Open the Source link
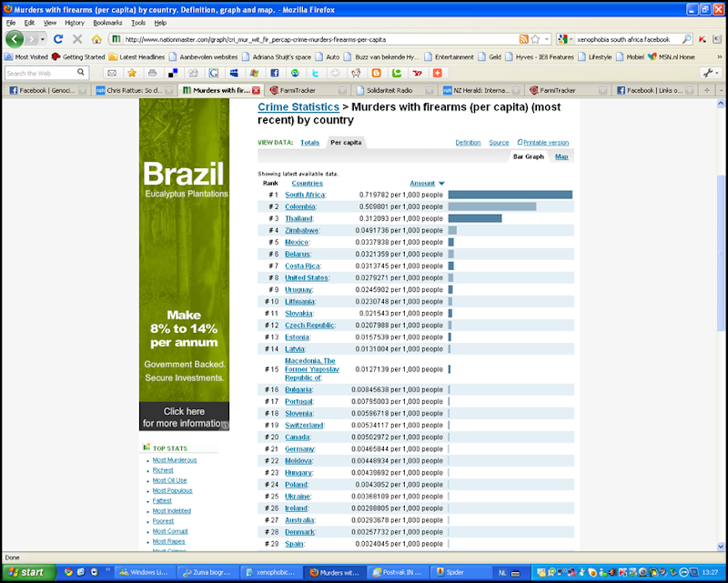728x583 pixels. (x=499, y=143)
